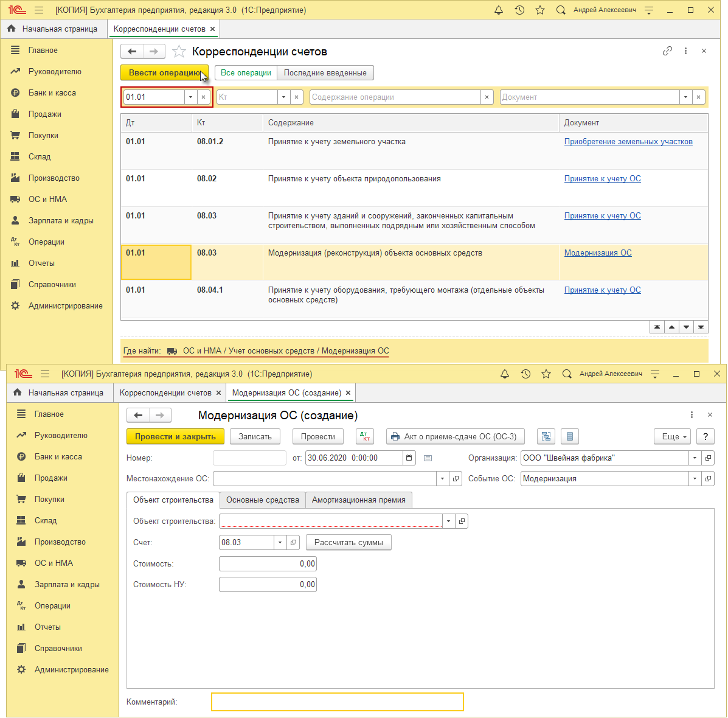Get link to Корреспонденции счетов form

667,51
